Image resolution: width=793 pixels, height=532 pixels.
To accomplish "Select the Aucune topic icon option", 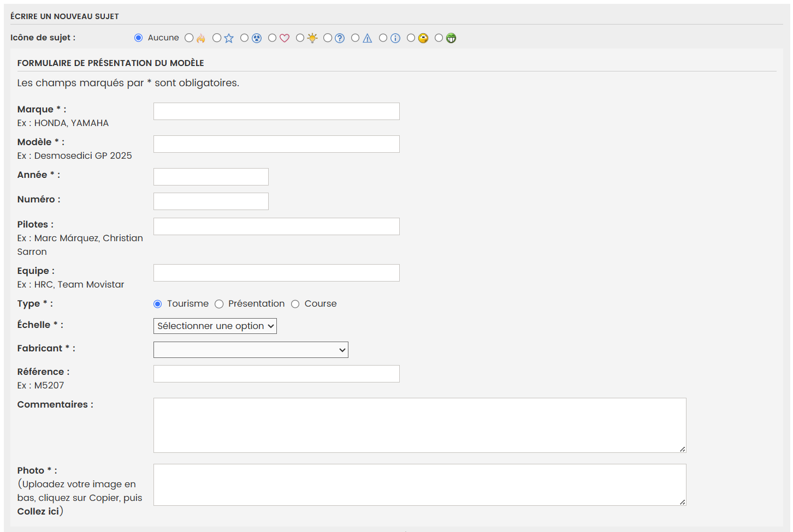I will click(x=139, y=38).
